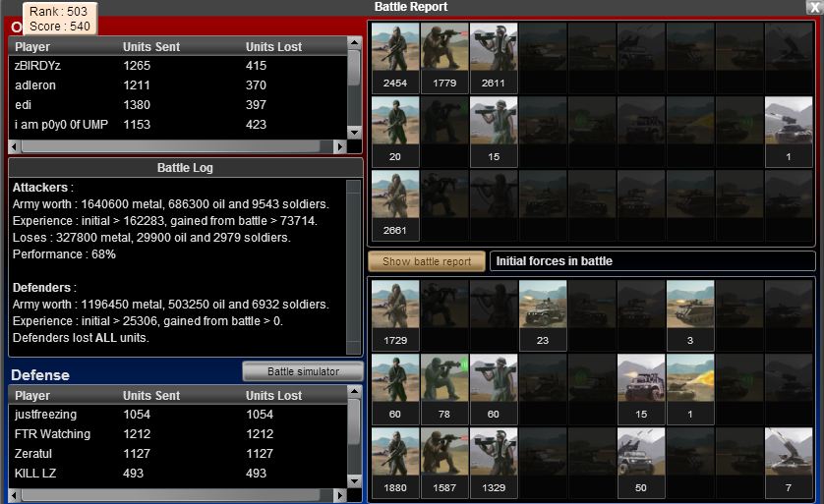Click Player header in Defense table
Image resolution: width=824 pixels, height=504 pixels.
point(32,395)
